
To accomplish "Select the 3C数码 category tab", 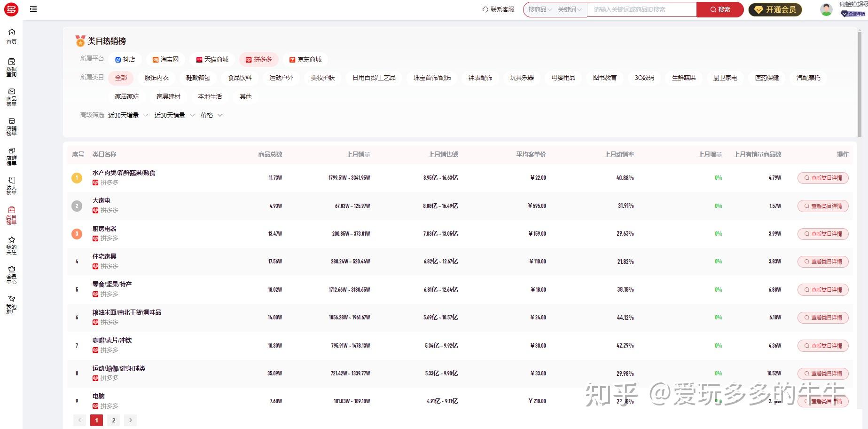I will tap(644, 78).
